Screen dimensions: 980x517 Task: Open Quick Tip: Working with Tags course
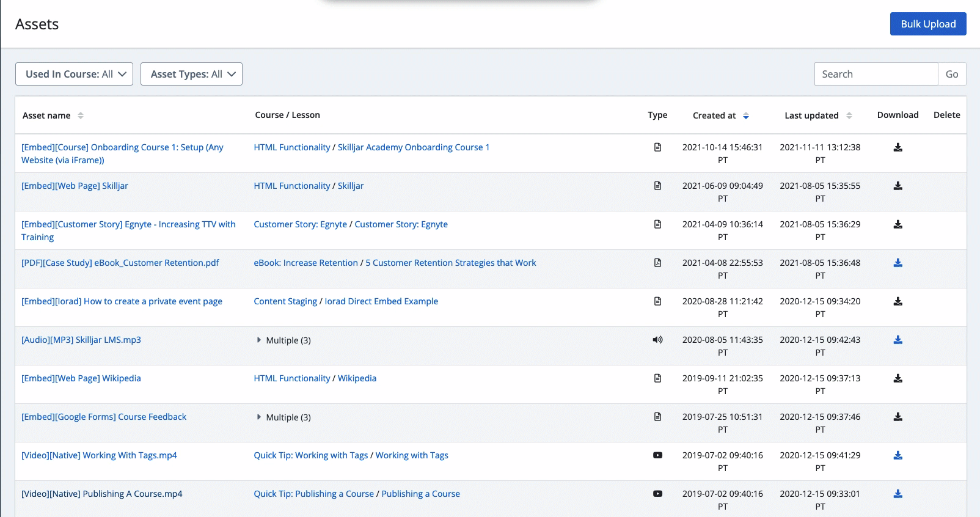311,455
